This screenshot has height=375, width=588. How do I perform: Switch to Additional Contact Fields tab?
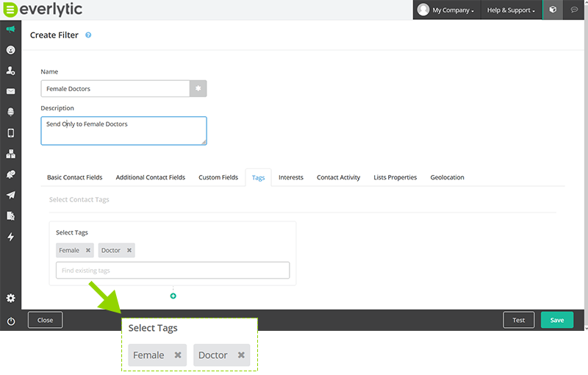[x=151, y=177]
